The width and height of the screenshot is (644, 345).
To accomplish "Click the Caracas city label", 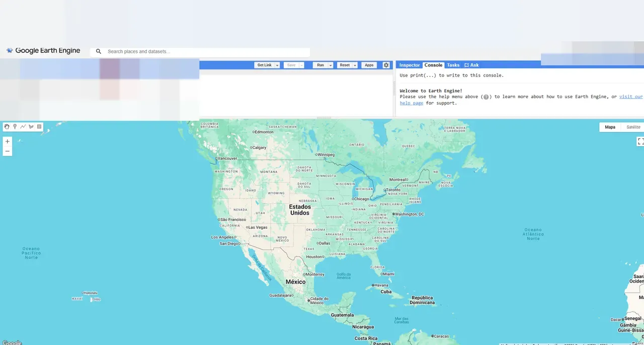I will point(441,336).
